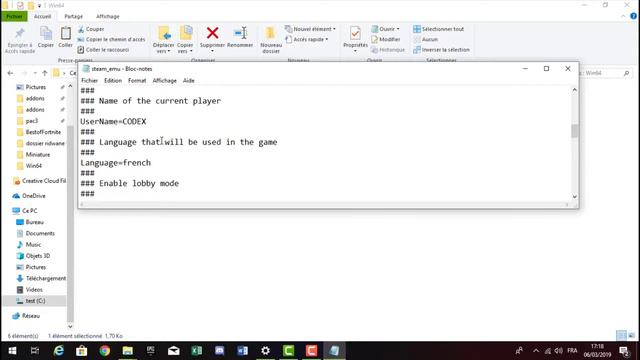Click Notepad's scroll down arrow
This screenshot has height=360, width=640.
[x=575, y=197]
